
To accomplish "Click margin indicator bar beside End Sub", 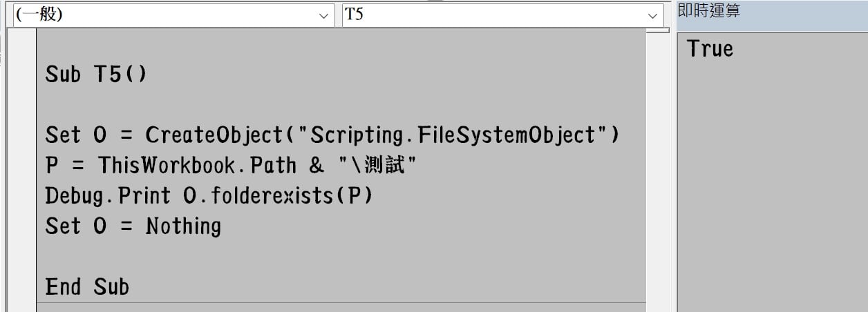I will 26,286.
